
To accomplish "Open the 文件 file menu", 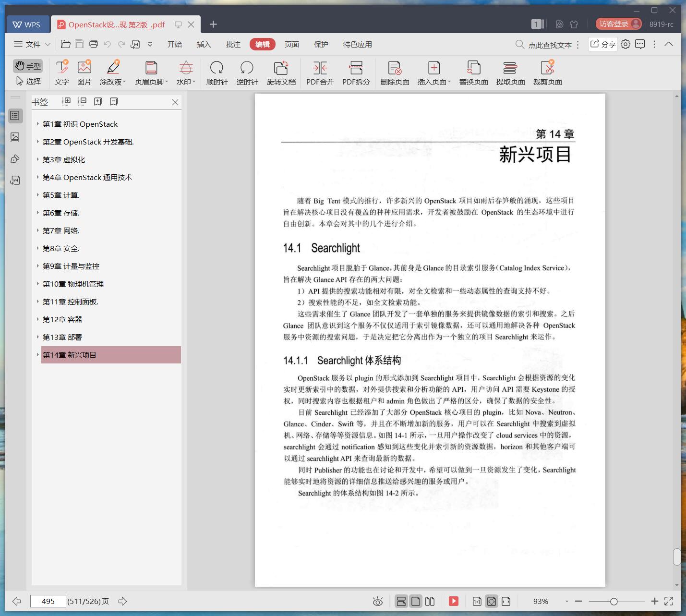I will pyautogui.click(x=32, y=44).
